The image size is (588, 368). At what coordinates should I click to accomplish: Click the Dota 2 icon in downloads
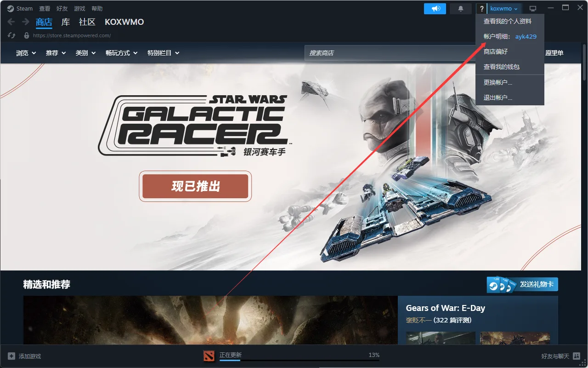click(x=209, y=356)
